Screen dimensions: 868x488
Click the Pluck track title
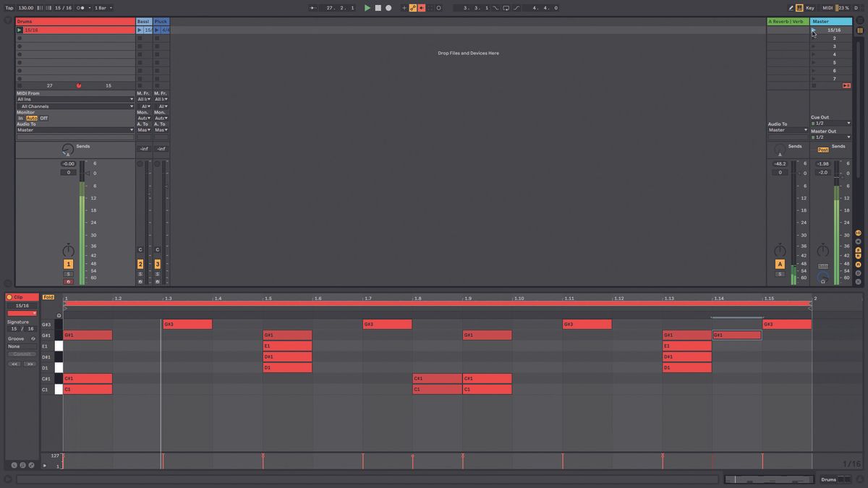160,21
